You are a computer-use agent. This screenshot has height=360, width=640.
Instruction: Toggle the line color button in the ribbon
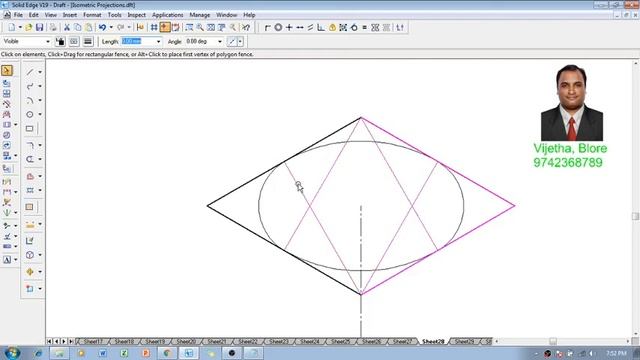click(x=60, y=42)
